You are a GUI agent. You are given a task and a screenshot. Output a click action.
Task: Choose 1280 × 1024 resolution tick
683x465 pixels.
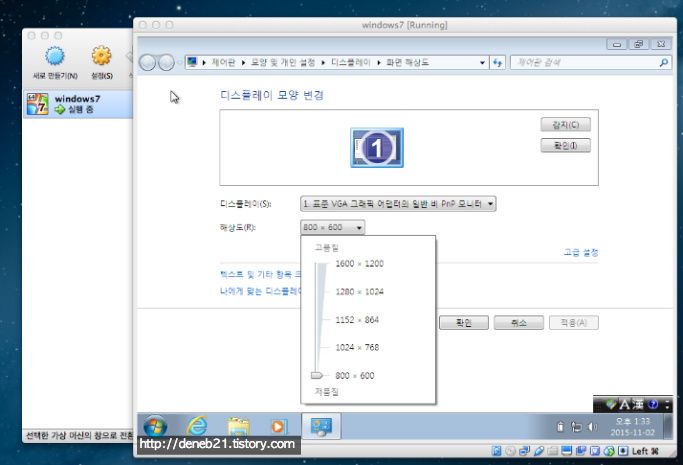(359, 292)
